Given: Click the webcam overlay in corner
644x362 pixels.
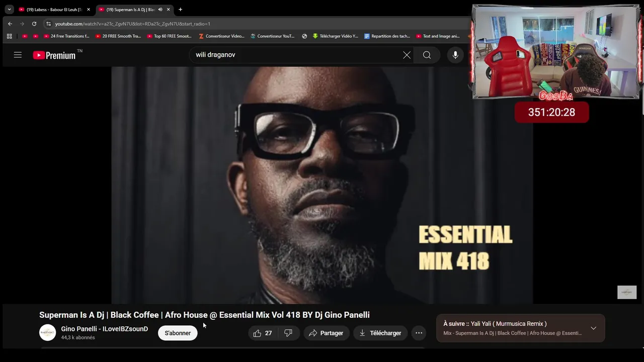Looking at the screenshot, I should click(x=556, y=52).
